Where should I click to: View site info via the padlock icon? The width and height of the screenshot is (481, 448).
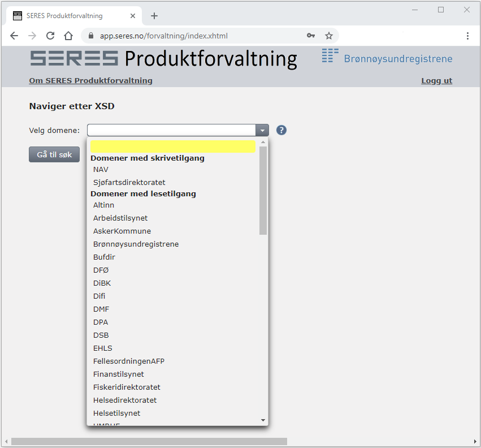coord(91,36)
